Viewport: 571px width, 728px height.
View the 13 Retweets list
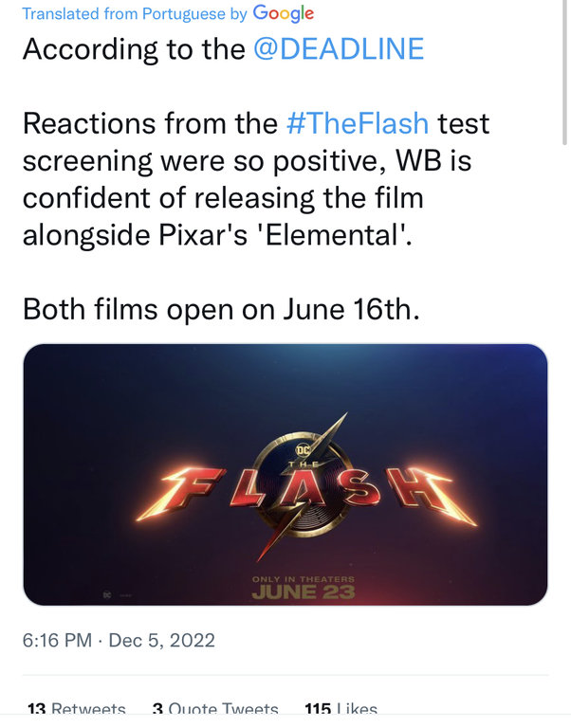coord(77,709)
